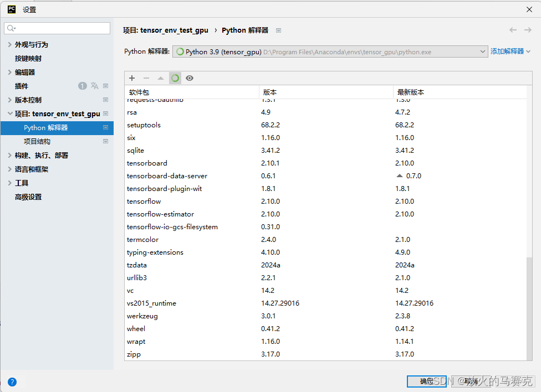Select 插件 in settings tree
This screenshot has height=392, width=541.
[22, 86]
